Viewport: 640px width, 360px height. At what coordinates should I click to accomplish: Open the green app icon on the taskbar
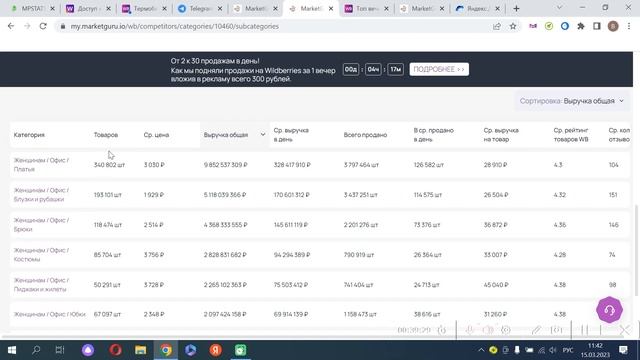click(240, 350)
